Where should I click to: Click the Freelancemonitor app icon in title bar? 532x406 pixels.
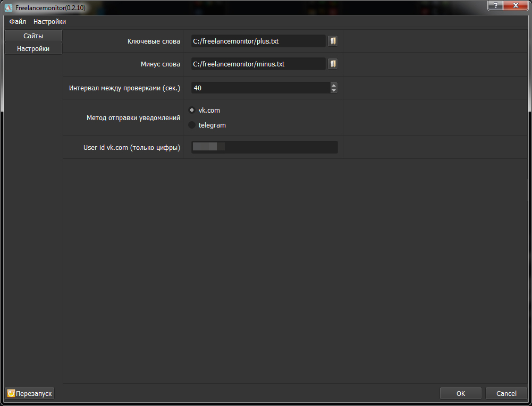coord(9,7)
